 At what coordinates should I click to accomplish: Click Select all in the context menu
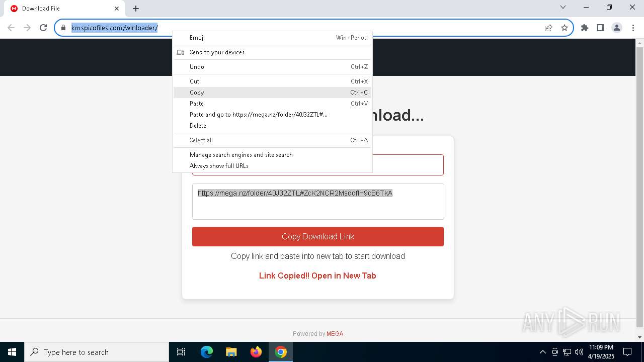(x=272, y=140)
